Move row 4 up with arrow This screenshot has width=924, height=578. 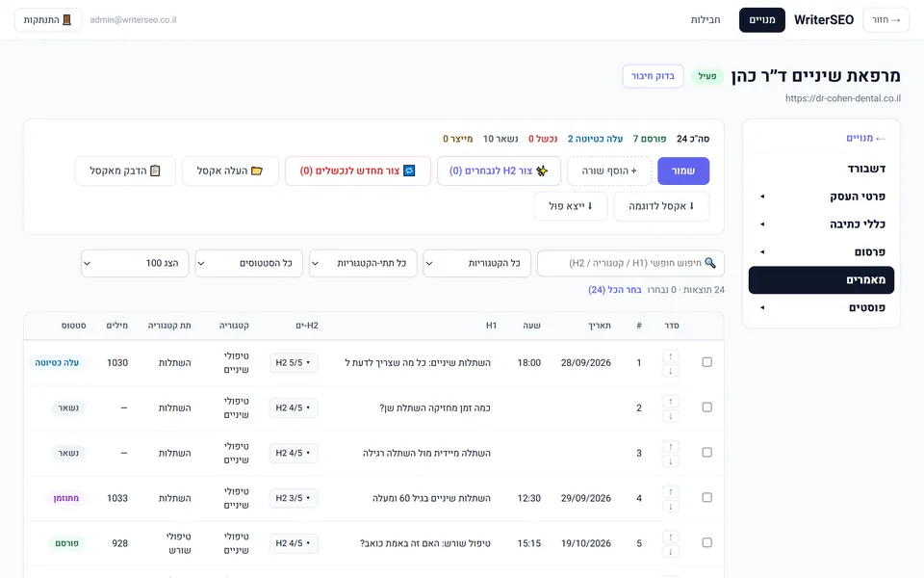pos(671,492)
